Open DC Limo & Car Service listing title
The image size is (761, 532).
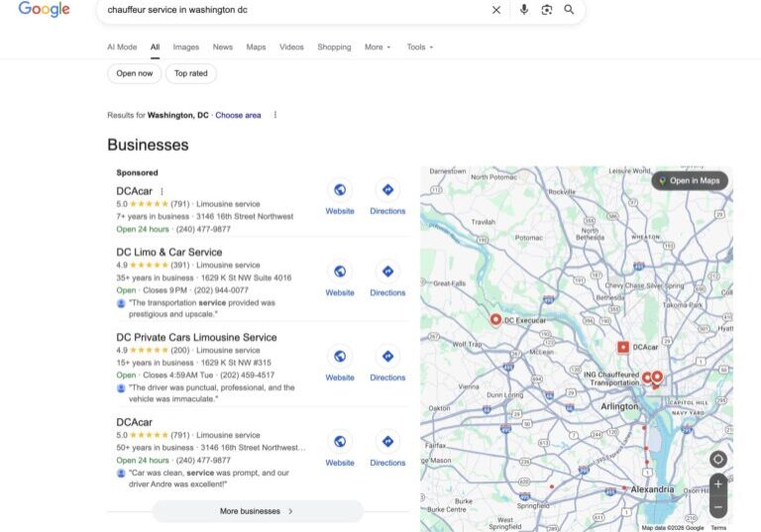point(168,253)
